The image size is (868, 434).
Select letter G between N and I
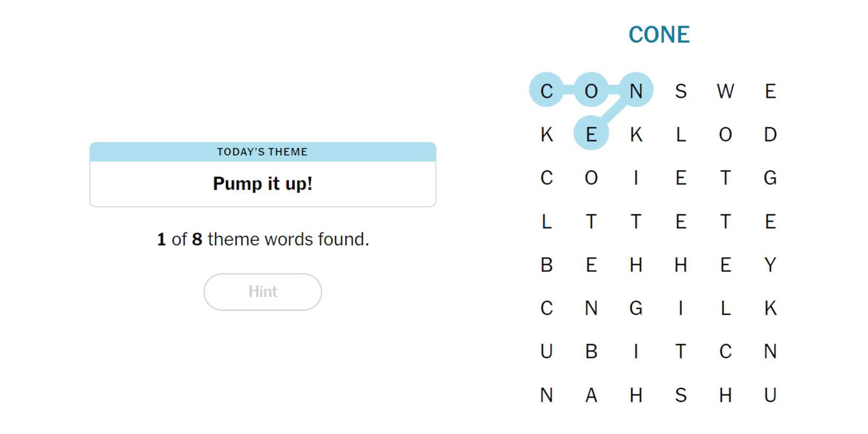tap(636, 308)
